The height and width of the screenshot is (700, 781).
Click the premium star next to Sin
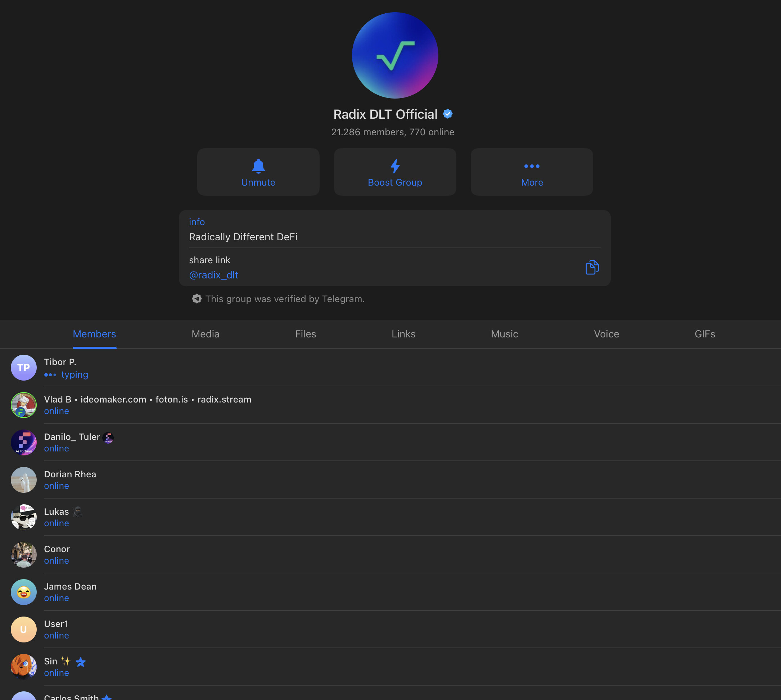(x=81, y=662)
